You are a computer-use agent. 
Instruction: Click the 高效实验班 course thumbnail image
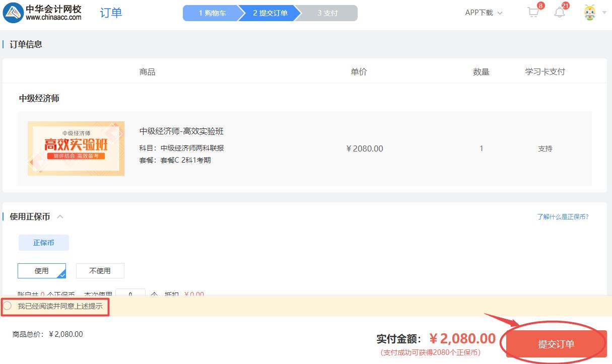click(76, 148)
